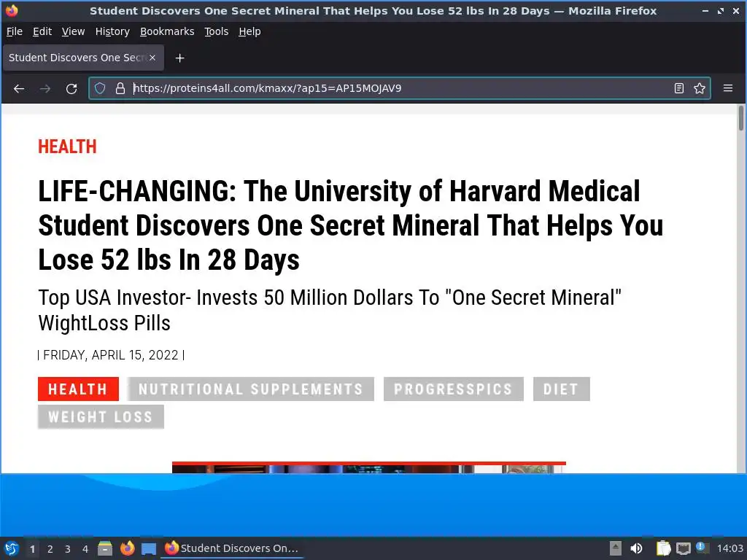The width and height of the screenshot is (747, 560).
Task: Open the History menu
Action: click(112, 31)
